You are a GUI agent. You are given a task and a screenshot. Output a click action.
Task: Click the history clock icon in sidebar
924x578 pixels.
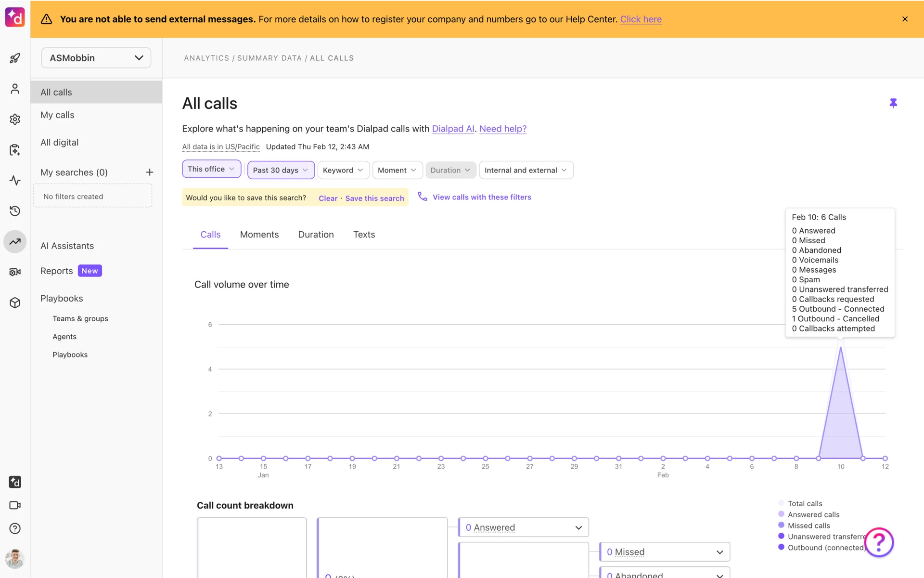click(x=15, y=211)
